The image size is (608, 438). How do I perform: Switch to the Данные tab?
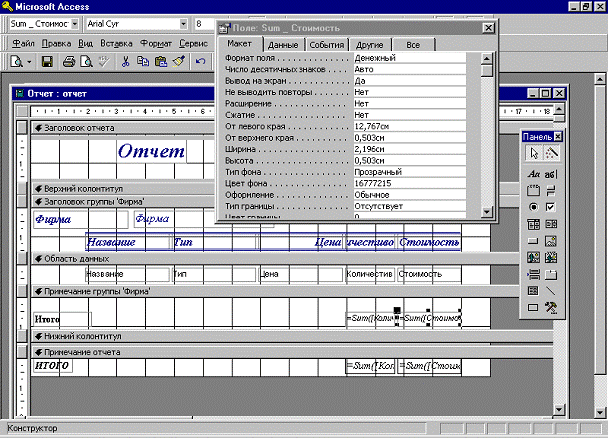(x=283, y=45)
